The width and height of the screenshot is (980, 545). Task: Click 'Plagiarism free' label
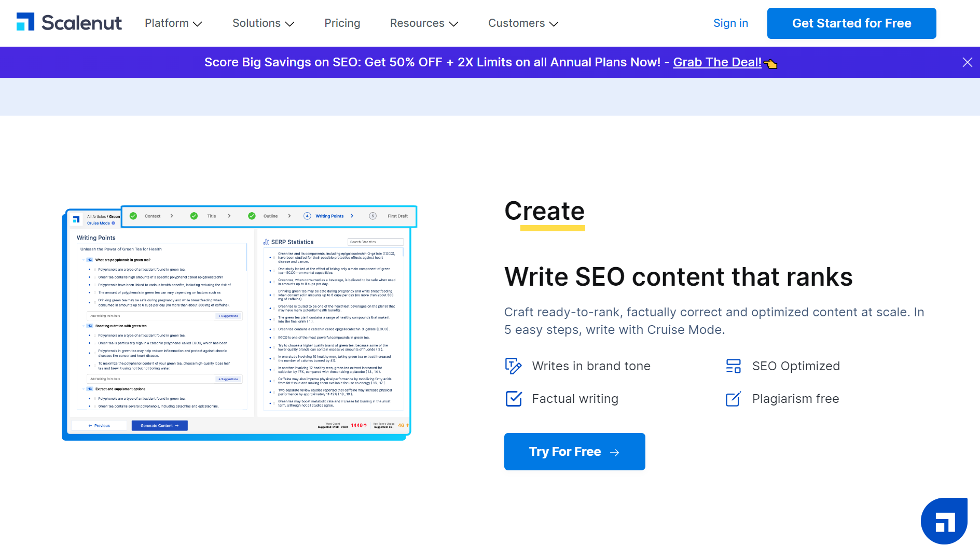coord(796,399)
